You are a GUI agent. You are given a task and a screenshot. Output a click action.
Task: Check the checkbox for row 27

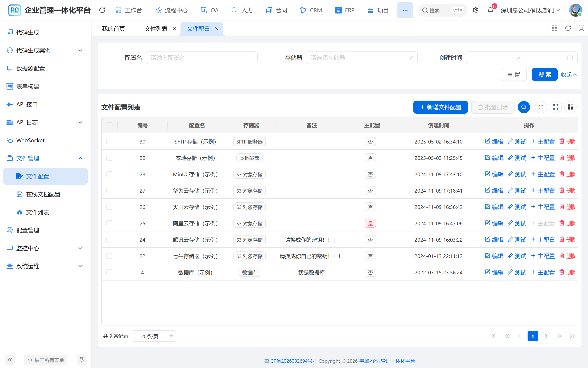[109, 191]
